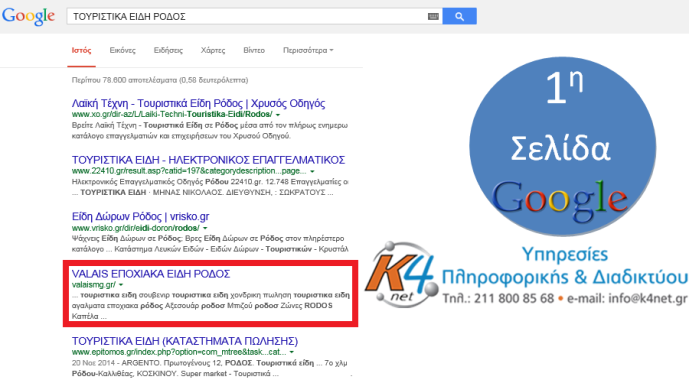
Task: Select the Ιστός tab
Action: (81, 51)
